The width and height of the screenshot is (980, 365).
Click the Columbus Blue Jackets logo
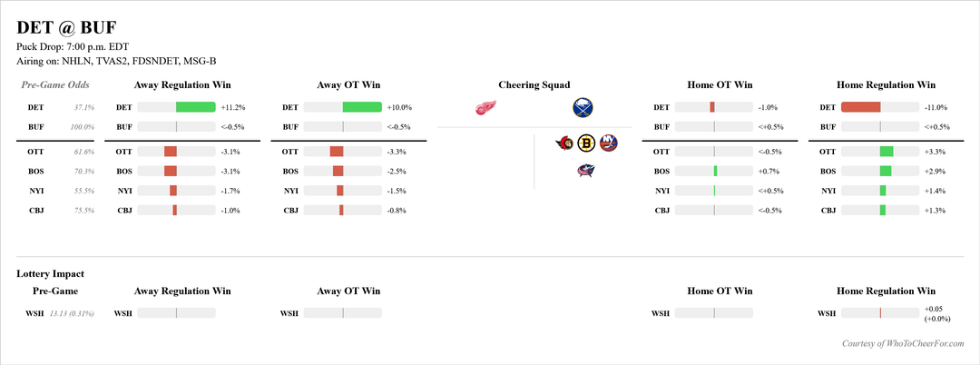coord(586,170)
